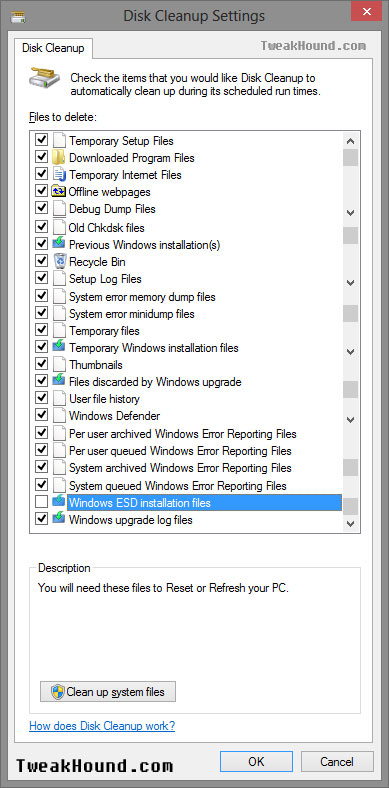The image size is (389, 788).
Task: Select the Disk Cleanup tab
Action: [53, 49]
